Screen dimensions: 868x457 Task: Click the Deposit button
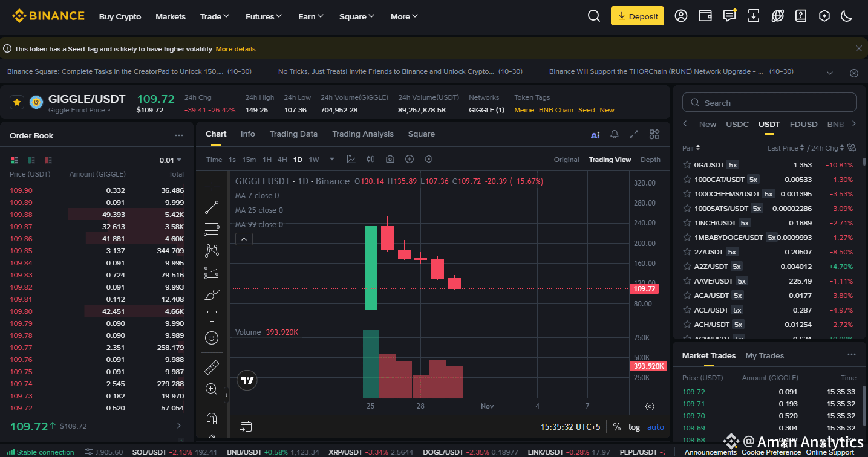coord(638,16)
